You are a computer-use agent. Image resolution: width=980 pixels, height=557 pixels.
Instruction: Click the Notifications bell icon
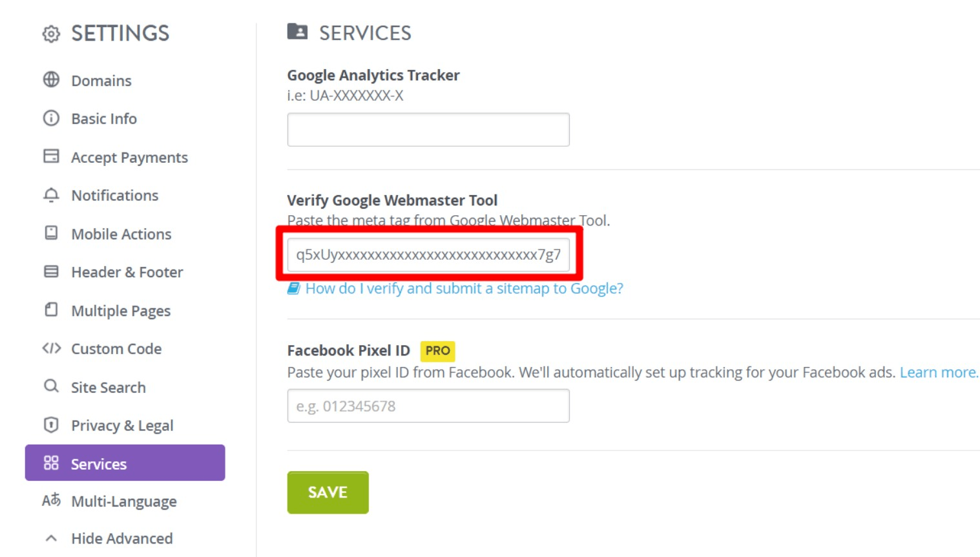[x=50, y=195]
